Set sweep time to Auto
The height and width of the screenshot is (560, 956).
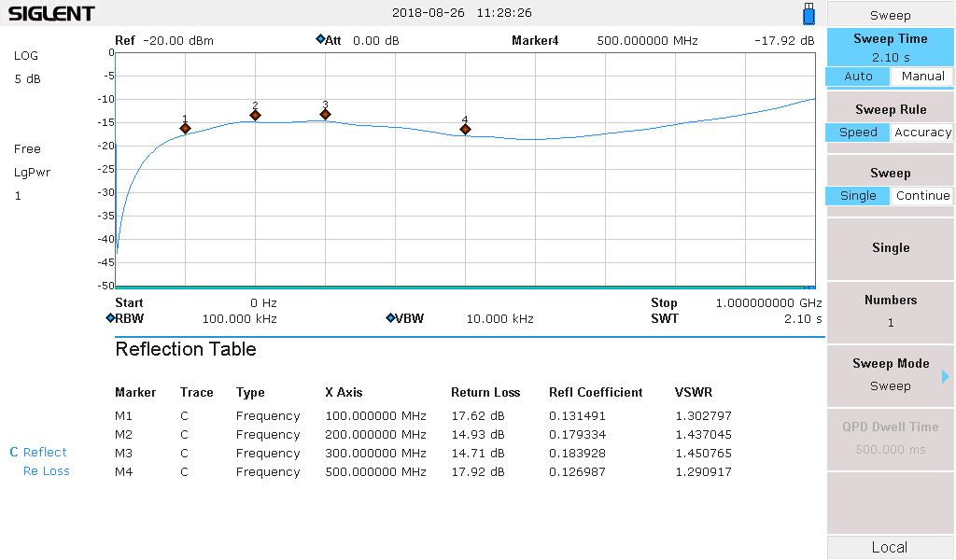[858, 77]
